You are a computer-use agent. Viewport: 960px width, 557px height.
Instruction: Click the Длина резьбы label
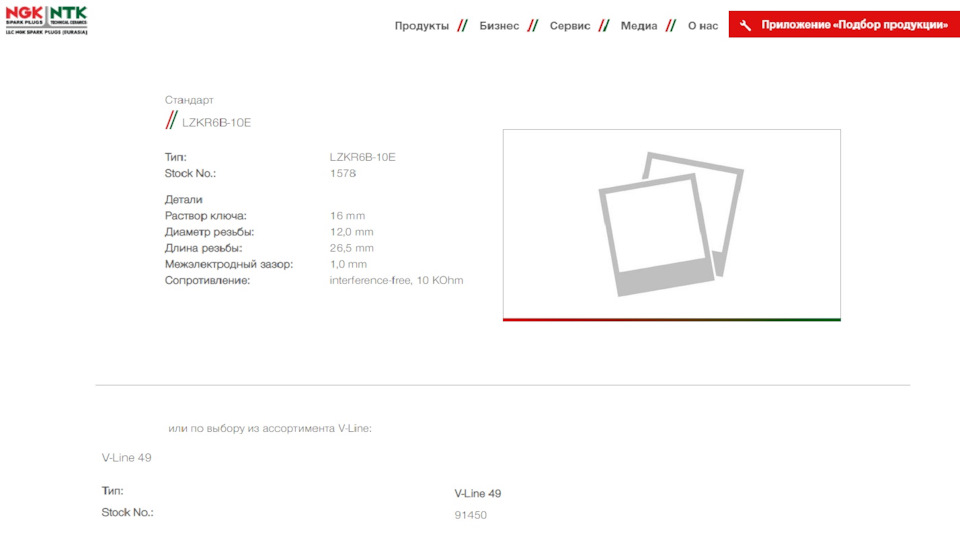point(203,248)
